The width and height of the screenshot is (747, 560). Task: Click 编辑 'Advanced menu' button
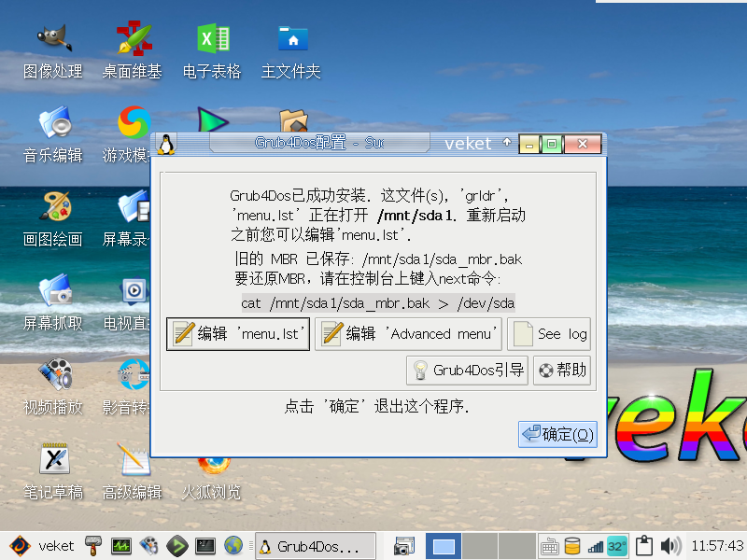[x=408, y=334]
